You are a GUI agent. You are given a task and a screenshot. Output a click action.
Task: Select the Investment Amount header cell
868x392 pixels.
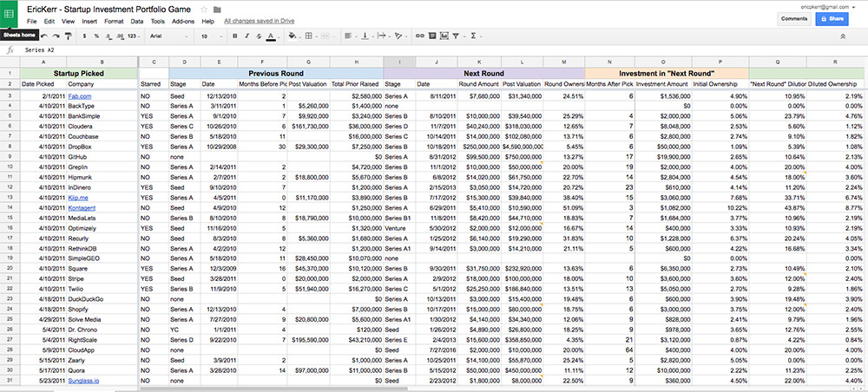(664, 84)
